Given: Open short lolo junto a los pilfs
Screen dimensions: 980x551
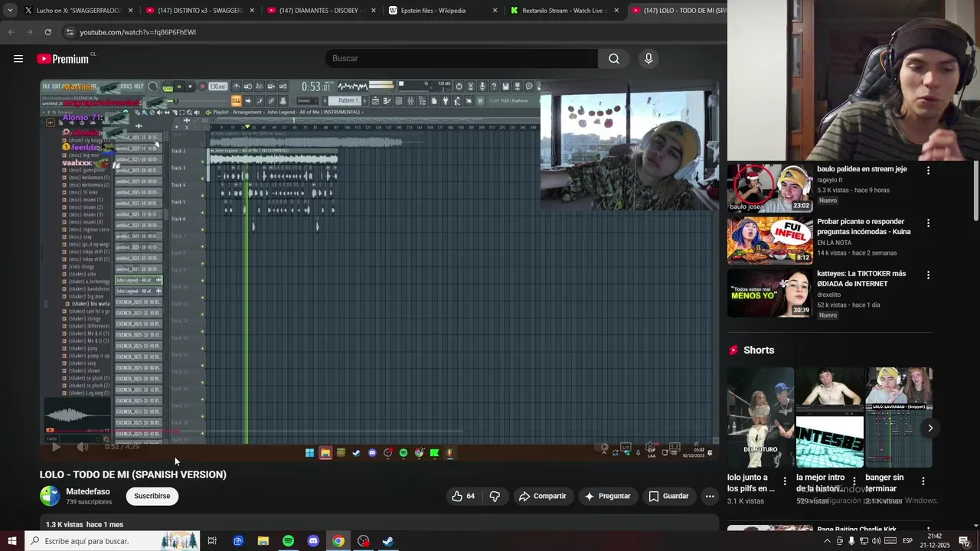Looking at the screenshot, I should (760, 418).
